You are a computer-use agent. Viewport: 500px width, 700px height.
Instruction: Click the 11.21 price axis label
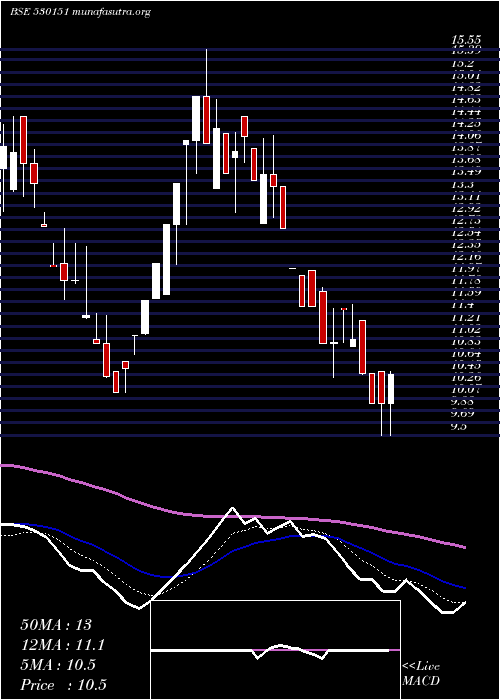466,317
